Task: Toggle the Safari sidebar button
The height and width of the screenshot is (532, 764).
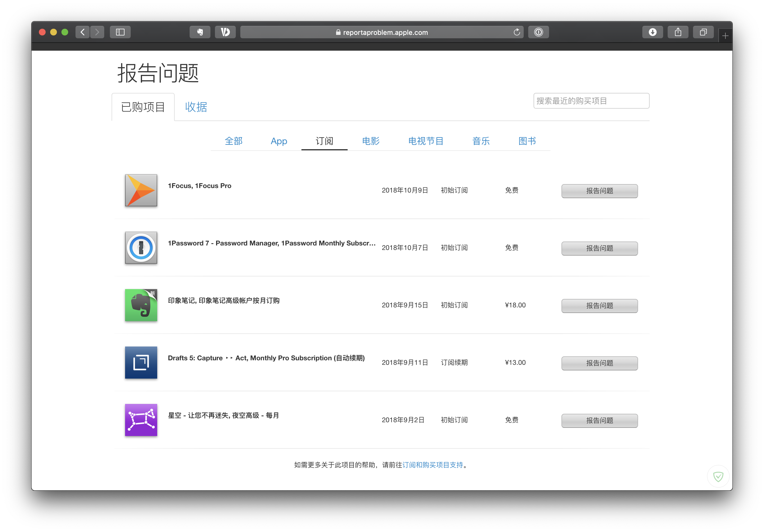Action: click(120, 32)
